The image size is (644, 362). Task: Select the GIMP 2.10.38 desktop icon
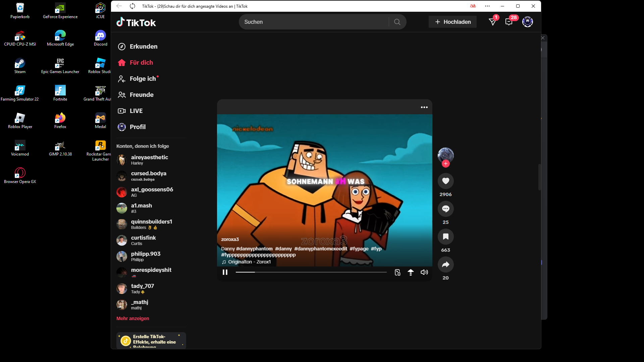(60, 148)
